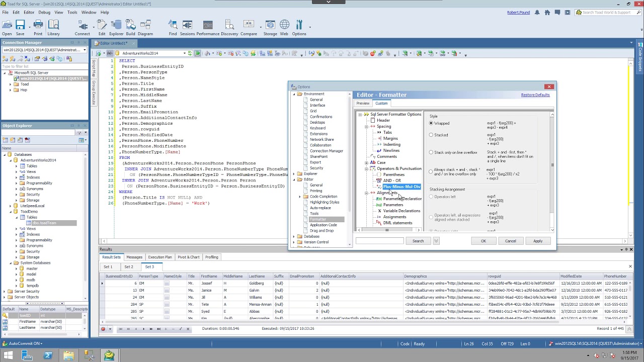This screenshot has width=644, height=362.
Task: Select the Parentheses formatter option
Action: point(394,174)
